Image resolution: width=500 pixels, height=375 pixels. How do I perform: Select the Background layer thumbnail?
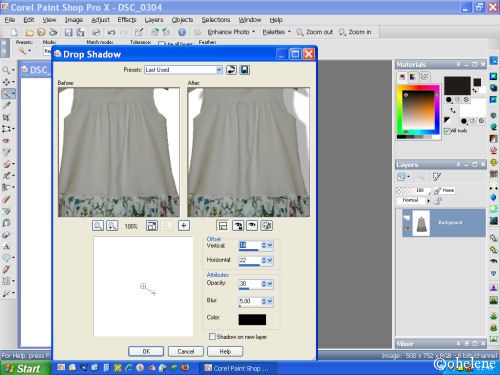pyautogui.click(x=421, y=223)
